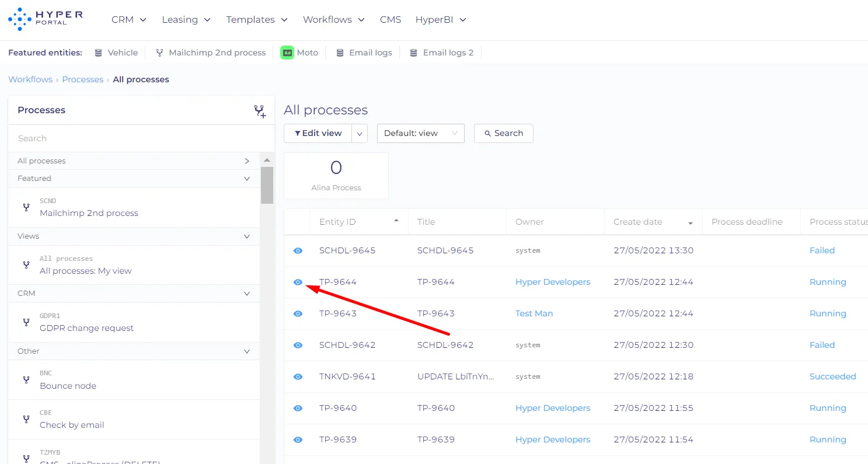Click the Search button
Screen dimensions: 868x464
point(504,133)
